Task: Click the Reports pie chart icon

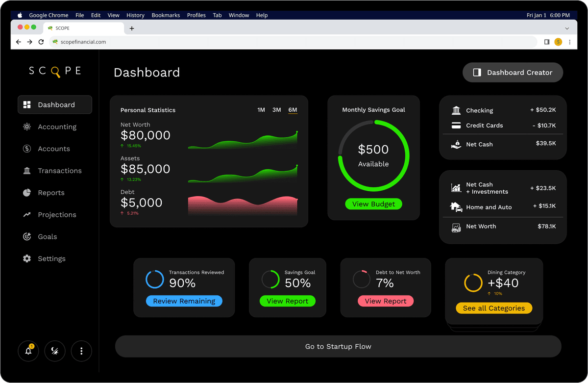Action: tap(27, 193)
